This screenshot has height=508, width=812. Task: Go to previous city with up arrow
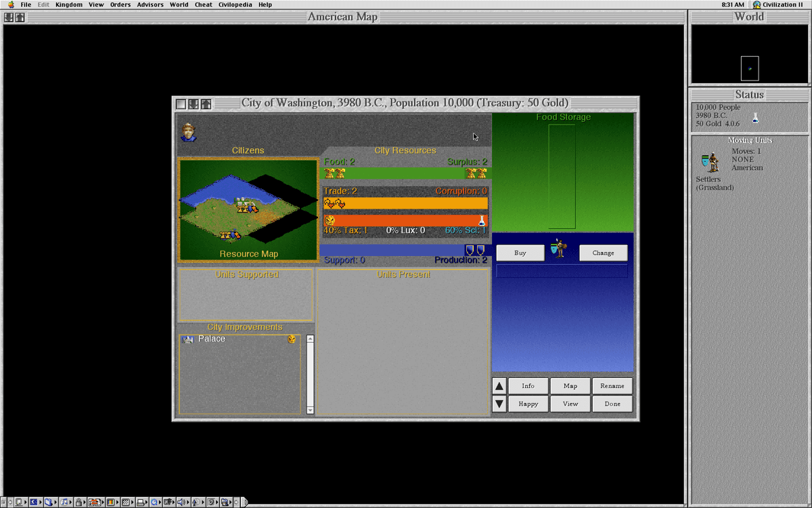tap(499, 386)
